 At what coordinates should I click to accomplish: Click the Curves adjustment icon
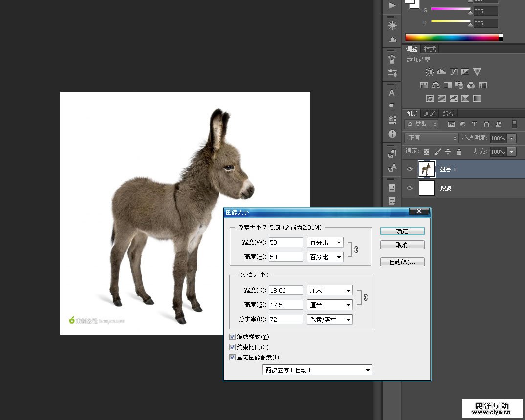coord(454,72)
